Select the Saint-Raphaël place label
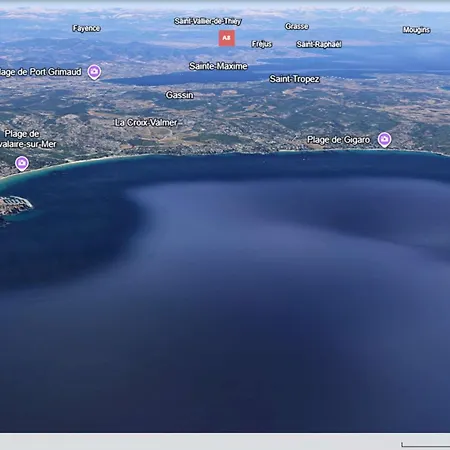Screen dimensions: 450x450 pyautogui.click(x=319, y=44)
